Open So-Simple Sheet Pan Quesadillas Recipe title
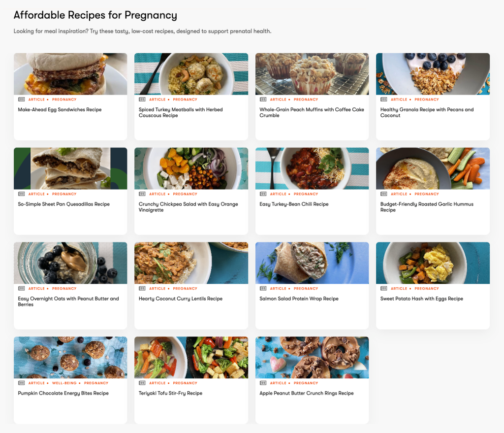Image resolution: width=504 pixels, height=433 pixels. pyautogui.click(x=63, y=204)
